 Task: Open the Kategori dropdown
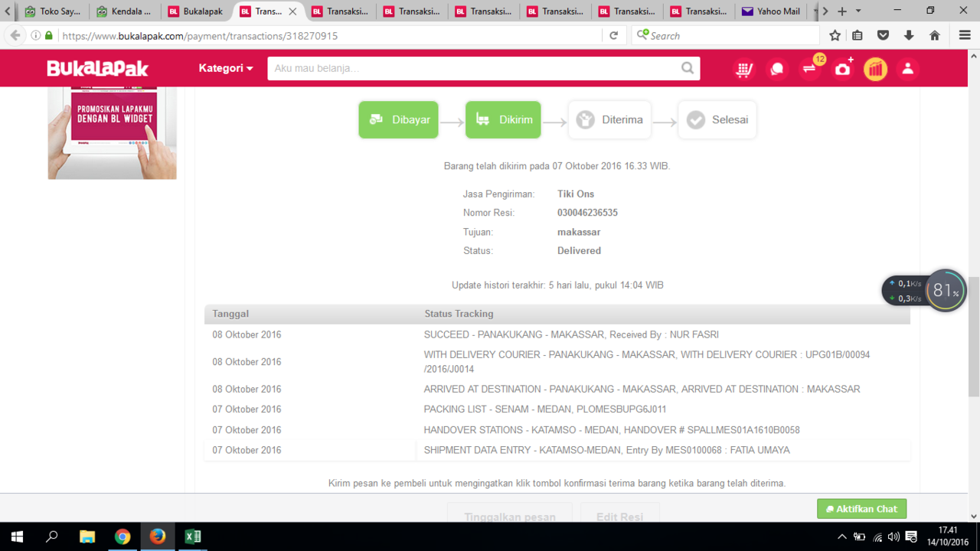[225, 68]
